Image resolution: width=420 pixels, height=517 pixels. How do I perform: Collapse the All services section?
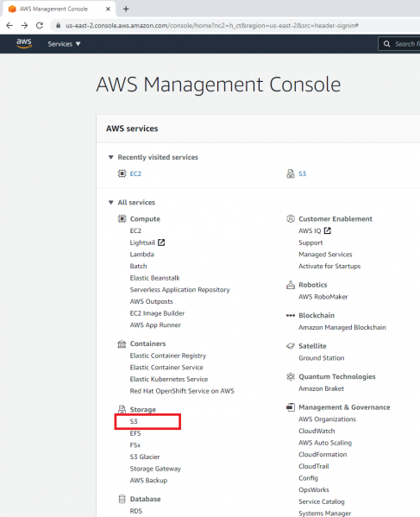111,202
